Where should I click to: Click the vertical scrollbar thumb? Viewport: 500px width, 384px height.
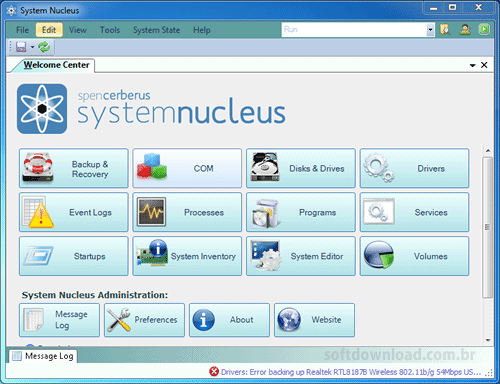tap(488, 227)
